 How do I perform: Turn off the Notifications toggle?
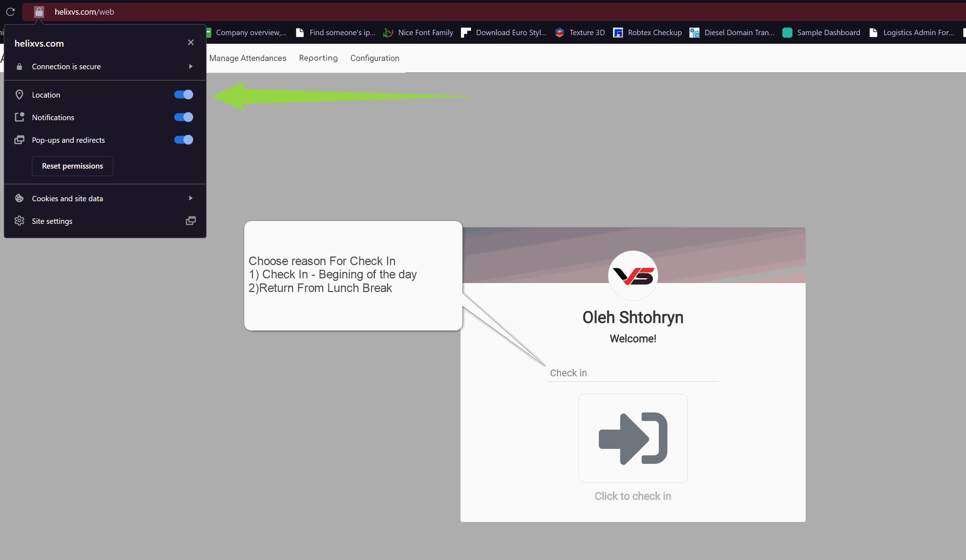coord(183,117)
